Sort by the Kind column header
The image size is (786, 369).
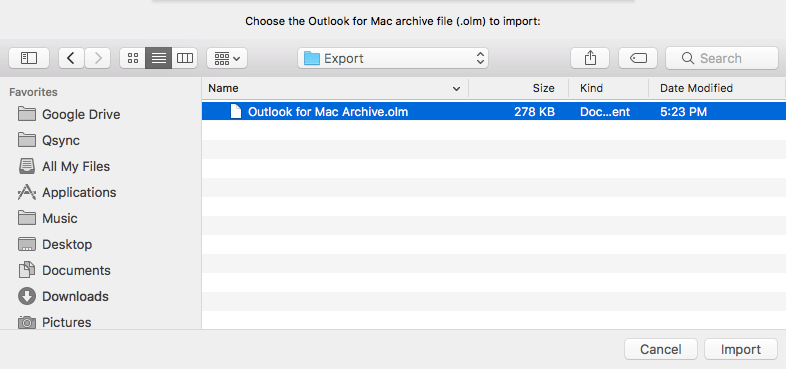coord(608,88)
